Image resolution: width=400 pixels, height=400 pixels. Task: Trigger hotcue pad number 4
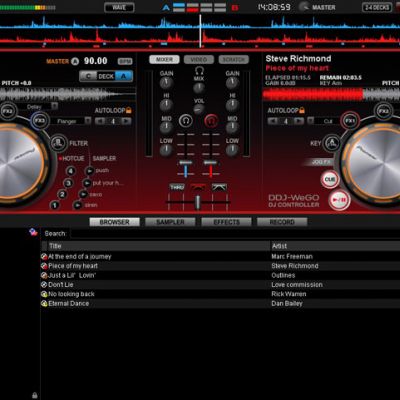70,171
